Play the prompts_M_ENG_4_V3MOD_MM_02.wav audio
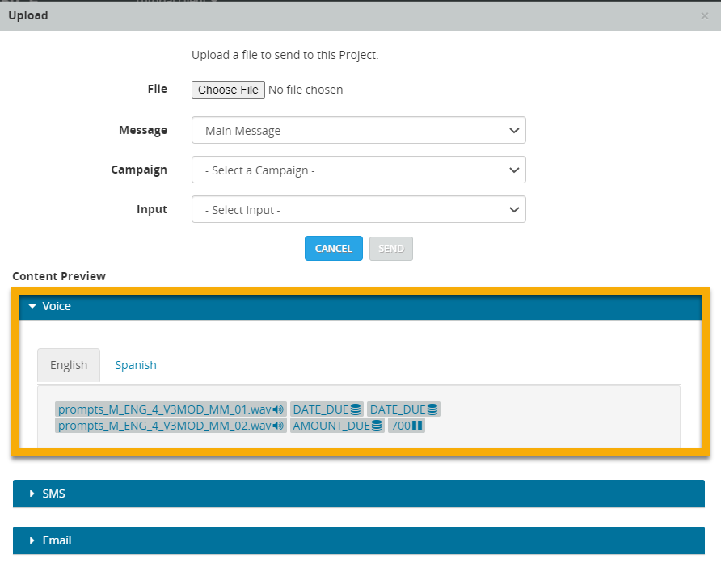The image size is (721, 588). click(279, 425)
